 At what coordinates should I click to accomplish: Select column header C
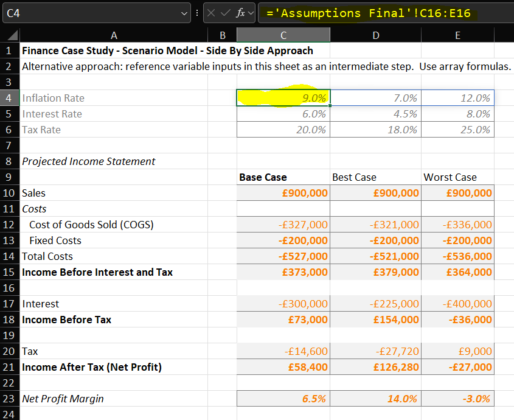[283, 35]
